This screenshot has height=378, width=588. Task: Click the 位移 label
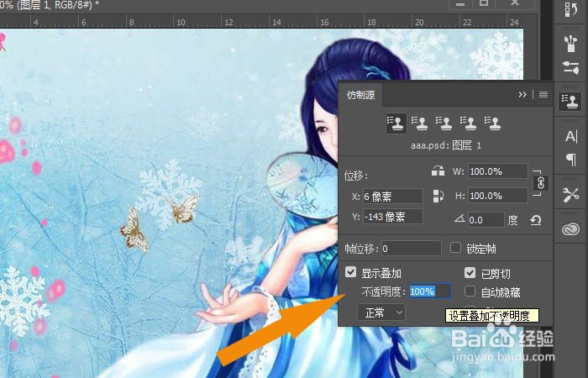click(356, 176)
